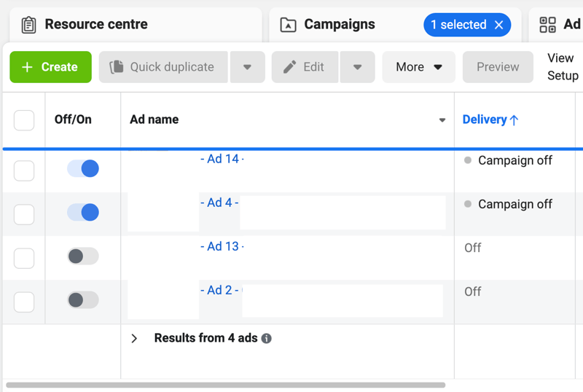Image resolution: width=583 pixels, height=392 pixels.
Task: Click the Delivery sort arrow icon
Action: click(x=514, y=120)
